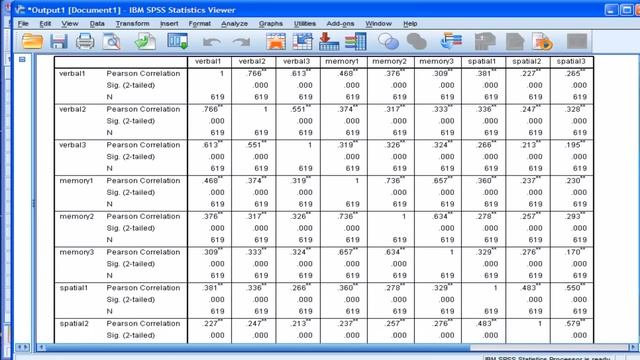Click the memory2 row label
The width and height of the screenshot is (640, 360).
tap(77, 216)
